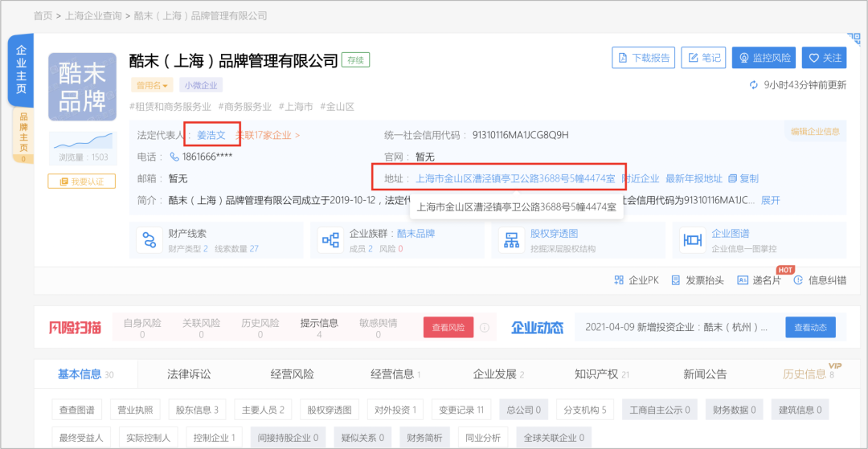Switch to the 经营信息 tab
This screenshot has width=868, height=449.
pos(395,374)
